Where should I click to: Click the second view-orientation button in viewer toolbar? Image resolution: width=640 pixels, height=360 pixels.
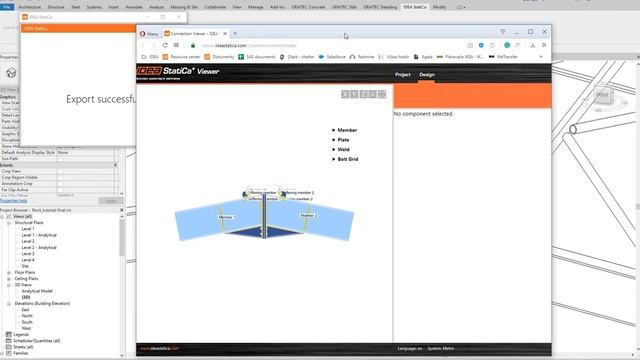pyautogui.click(x=354, y=94)
